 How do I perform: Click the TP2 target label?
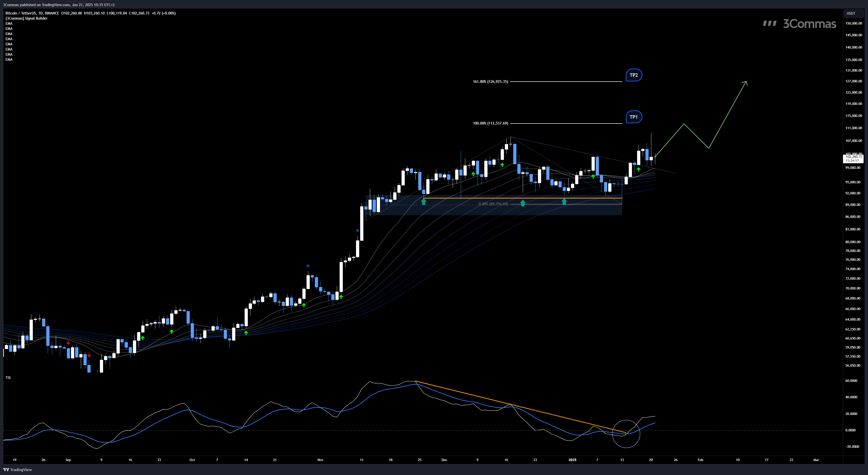(x=633, y=75)
